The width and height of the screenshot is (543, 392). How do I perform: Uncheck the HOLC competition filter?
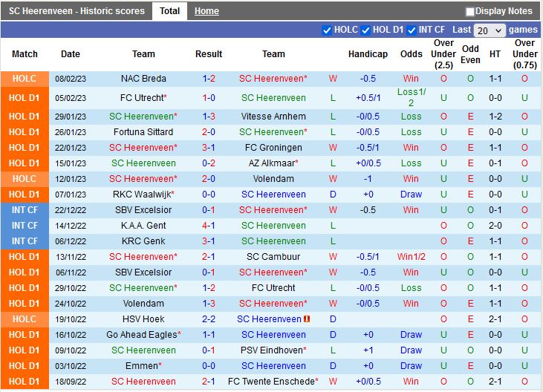pyautogui.click(x=326, y=30)
